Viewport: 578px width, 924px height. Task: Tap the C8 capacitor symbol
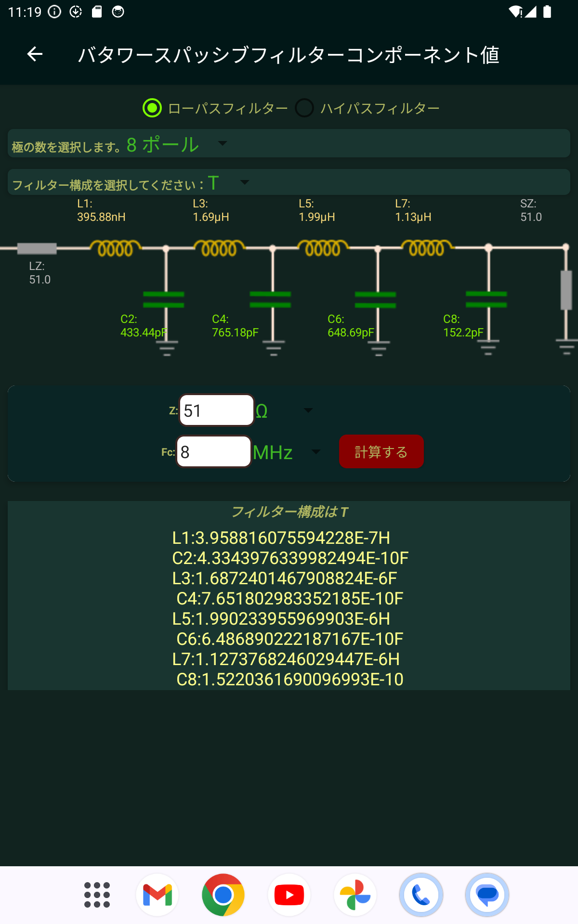[x=486, y=299]
